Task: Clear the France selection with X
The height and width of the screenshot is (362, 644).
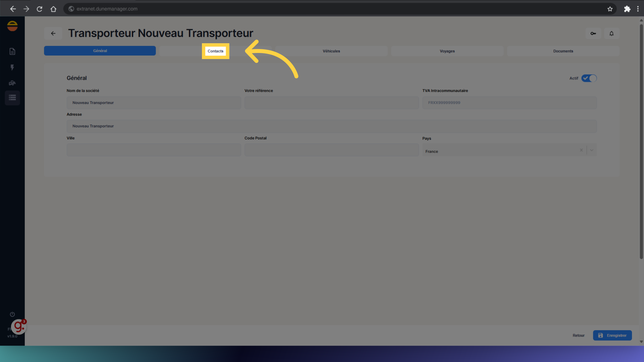Action: click(x=581, y=150)
